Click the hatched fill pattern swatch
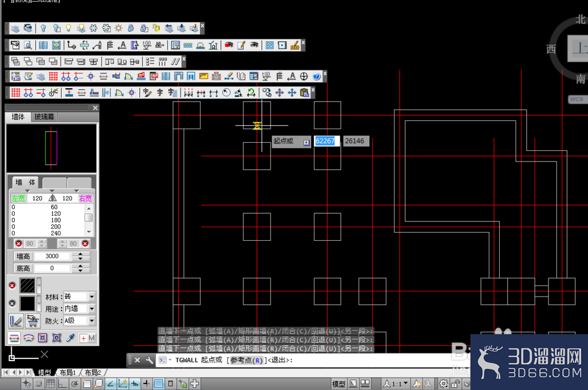This screenshot has width=588, height=390. coord(28,286)
